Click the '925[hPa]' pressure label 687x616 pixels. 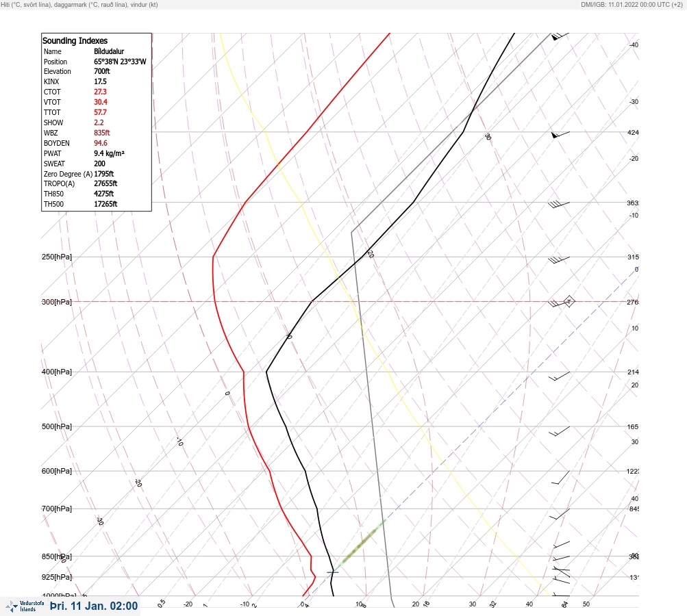[57, 577]
